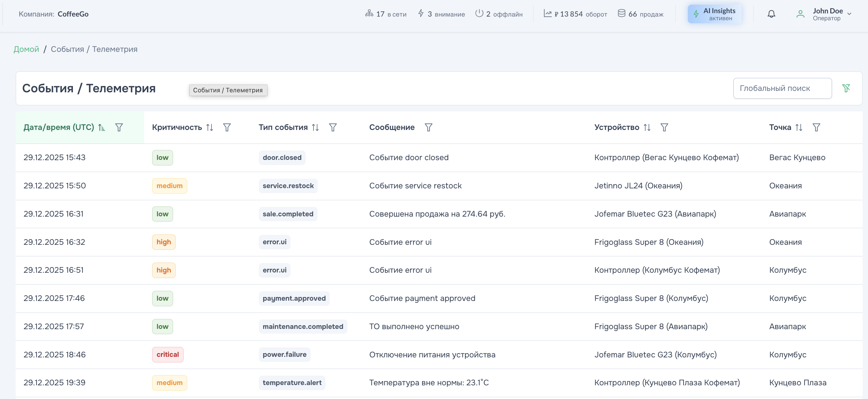Sort the table by Тип события
Viewport: 868px width, 399px height.
pos(315,127)
